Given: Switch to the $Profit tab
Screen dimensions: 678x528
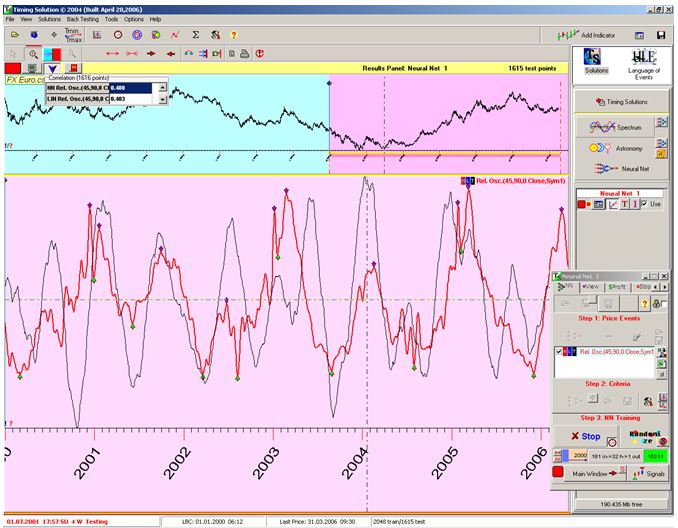Looking at the screenshot, I should click(x=617, y=287).
